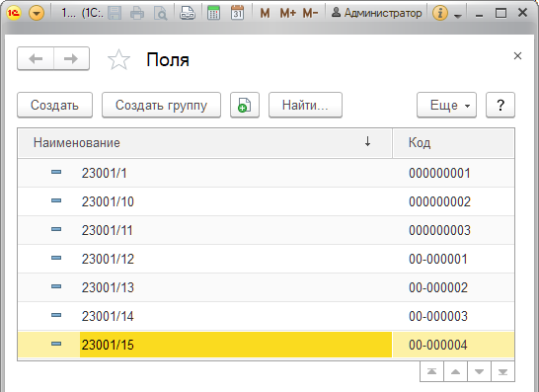539x392 pixels.
Task: Select row 23001/11
Action: click(x=267, y=230)
